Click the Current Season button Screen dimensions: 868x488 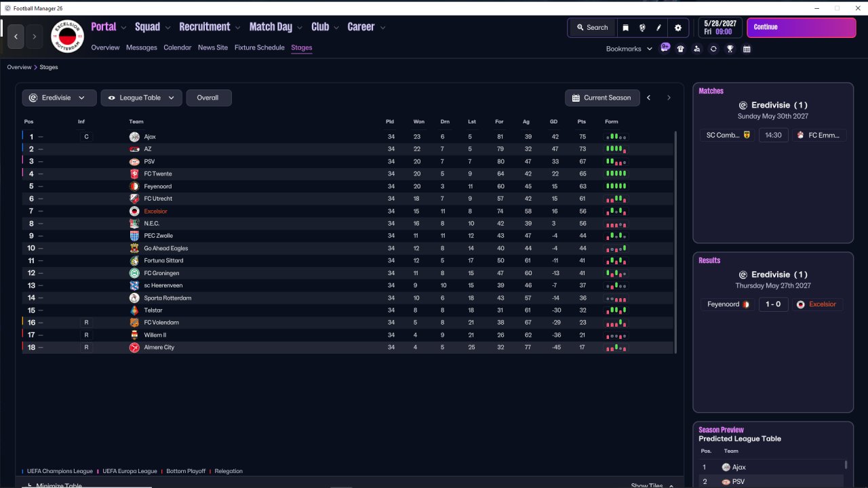602,98
